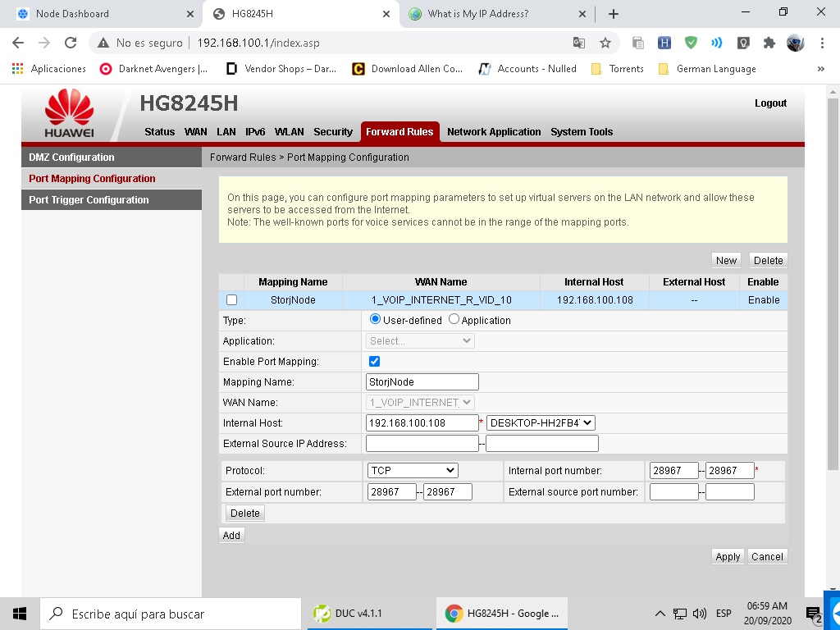Reload the router page
840x630 pixels.
coord(71,43)
